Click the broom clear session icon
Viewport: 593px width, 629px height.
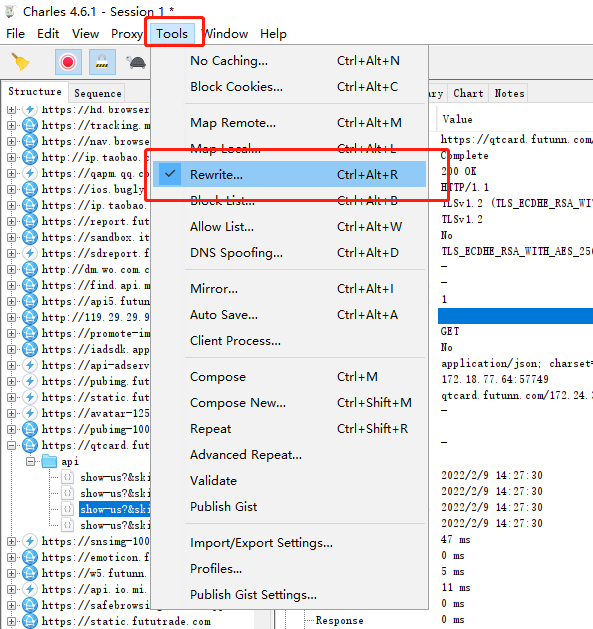[20, 62]
